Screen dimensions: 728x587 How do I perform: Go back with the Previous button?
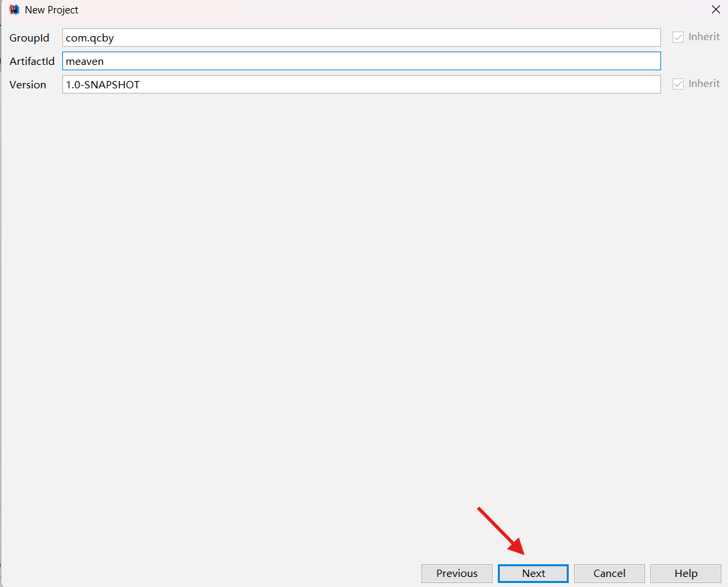(457, 574)
